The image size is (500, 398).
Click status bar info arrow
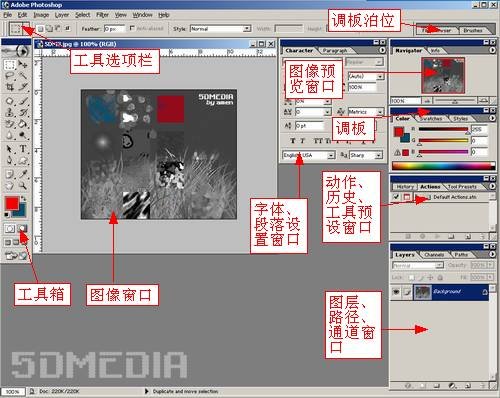click(x=146, y=391)
